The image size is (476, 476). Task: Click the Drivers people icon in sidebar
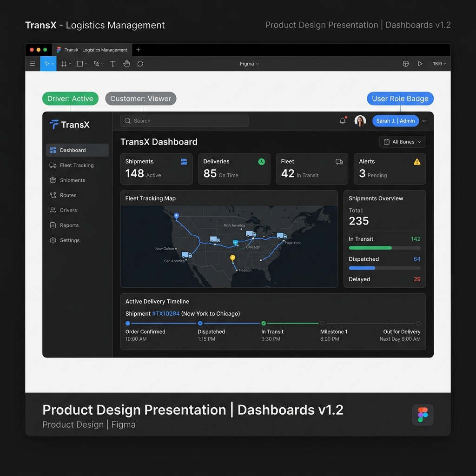tap(53, 210)
